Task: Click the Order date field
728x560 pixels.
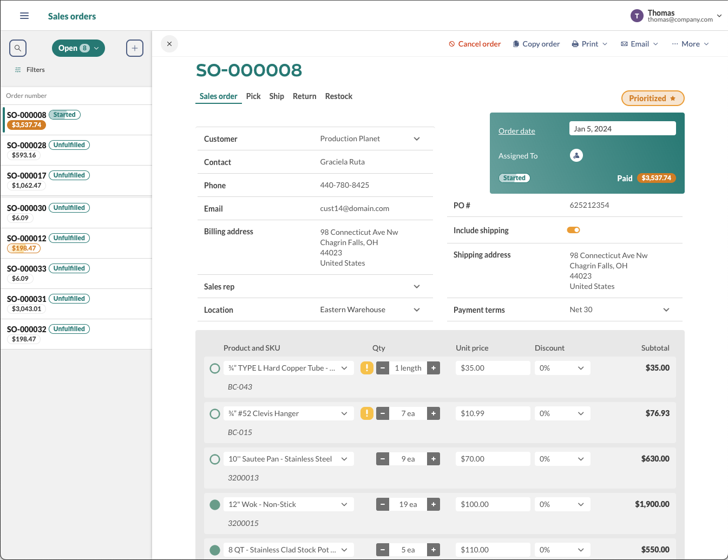Action: tap(622, 129)
